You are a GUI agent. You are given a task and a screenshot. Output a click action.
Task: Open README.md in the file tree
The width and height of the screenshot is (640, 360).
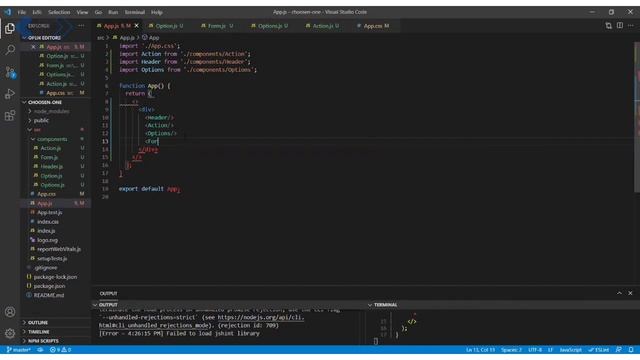[x=49, y=295]
